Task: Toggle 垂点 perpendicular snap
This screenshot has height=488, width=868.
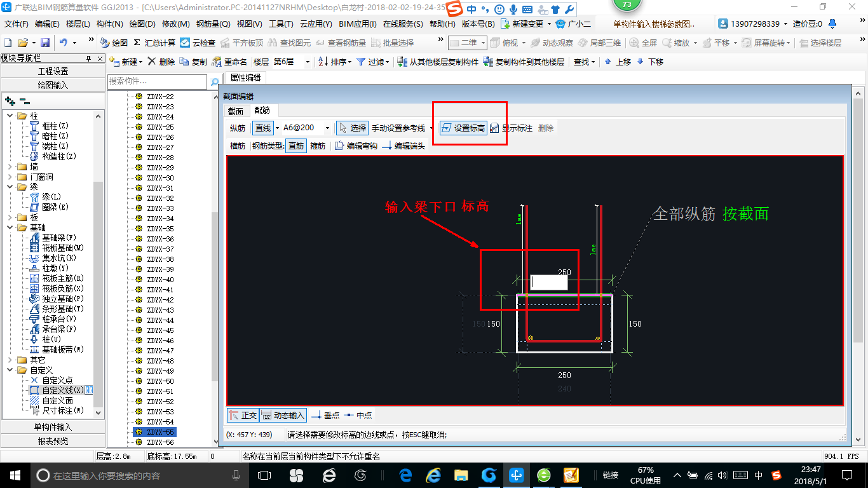Action: (325, 415)
